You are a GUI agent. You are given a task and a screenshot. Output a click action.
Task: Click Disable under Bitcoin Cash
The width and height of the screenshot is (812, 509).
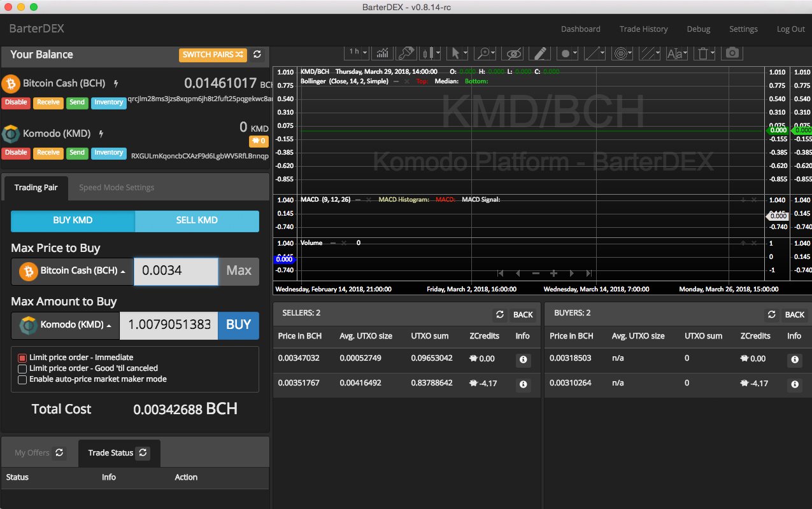[x=16, y=102]
